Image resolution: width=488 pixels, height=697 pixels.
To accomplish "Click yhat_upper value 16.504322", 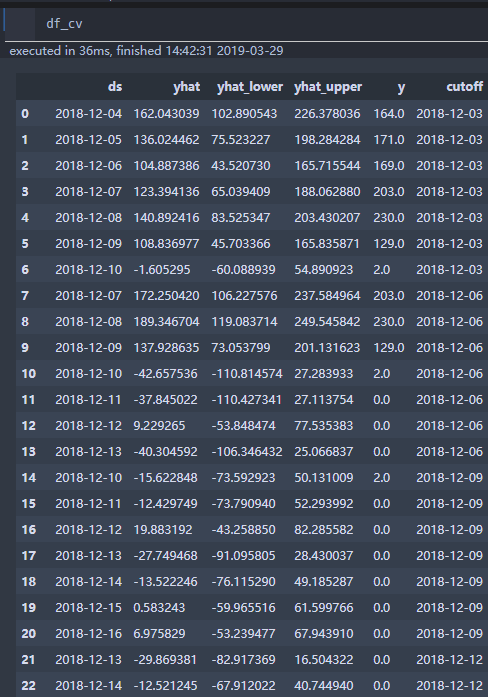I will (324, 660).
